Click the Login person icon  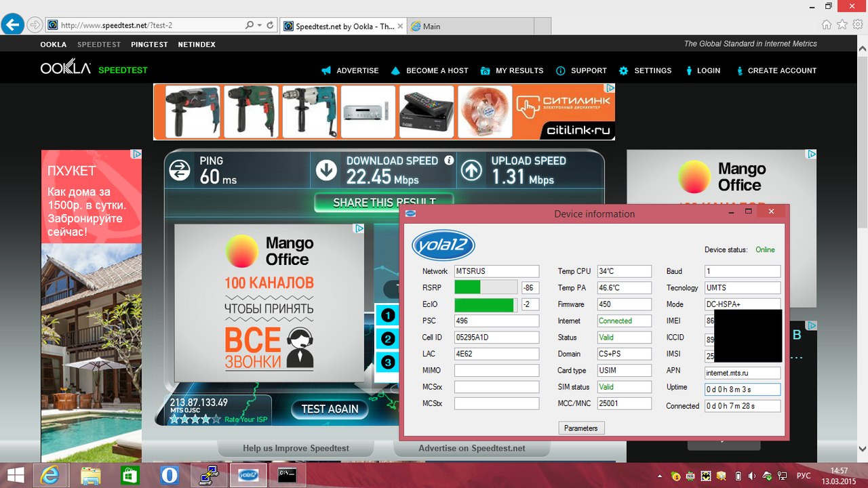click(x=689, y=70)
